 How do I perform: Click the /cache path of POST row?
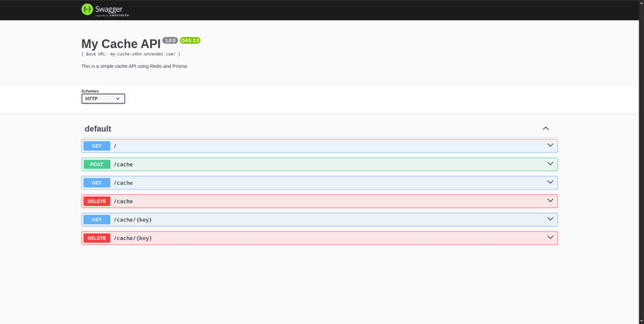pyautogui.click(x=123, y=165)
